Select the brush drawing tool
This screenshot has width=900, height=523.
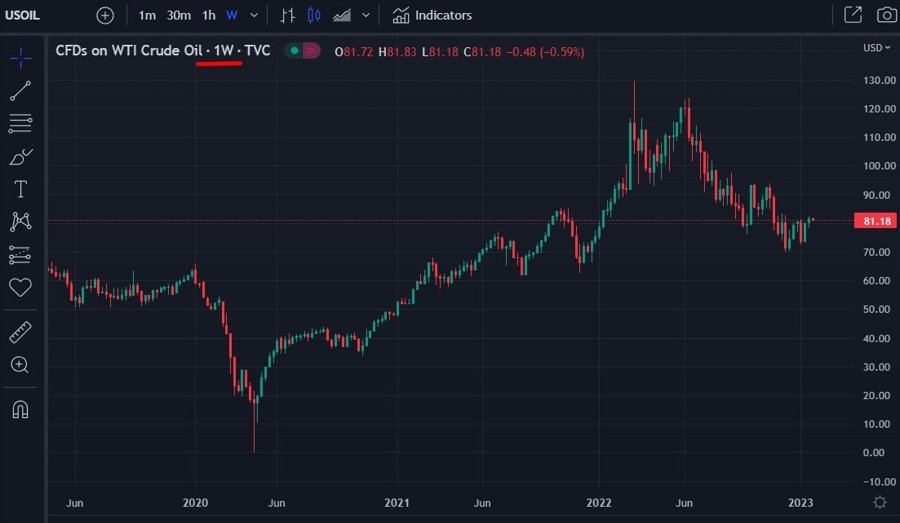(20, 157)
